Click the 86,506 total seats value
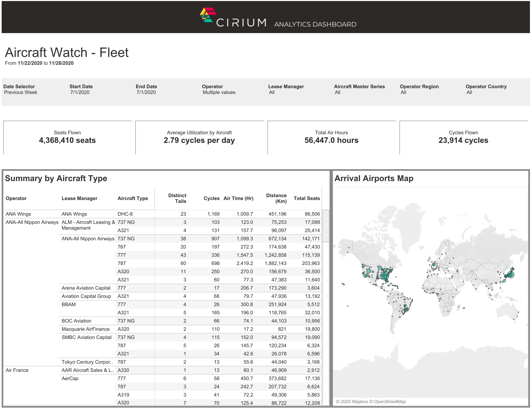Viewport: 532px width, 414px height. (312, 214)
